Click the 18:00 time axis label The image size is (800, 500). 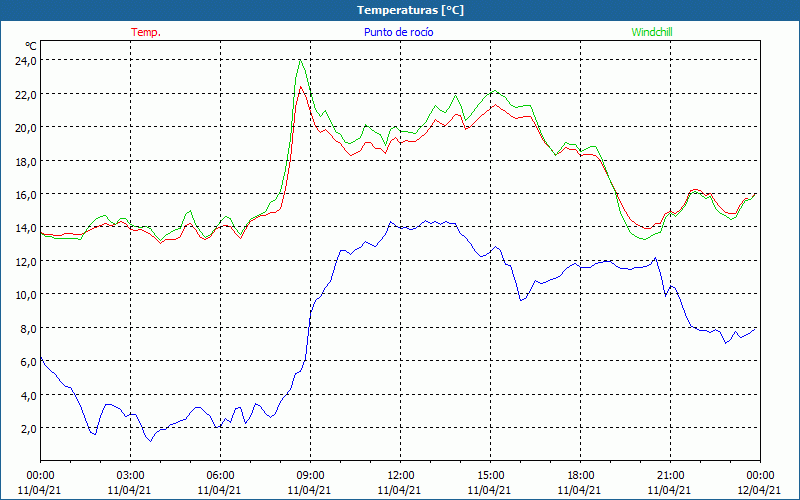click(580, 476)
